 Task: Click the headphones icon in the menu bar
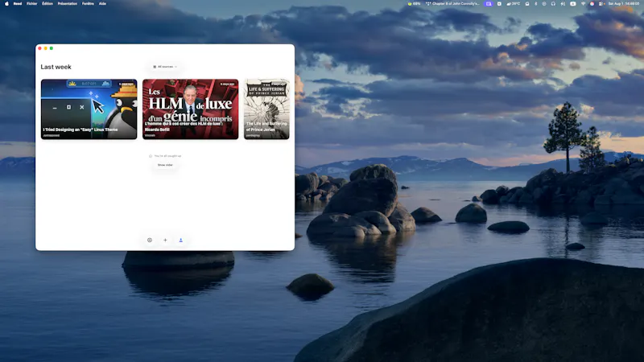pyautogui.click(x=553, y=4)
